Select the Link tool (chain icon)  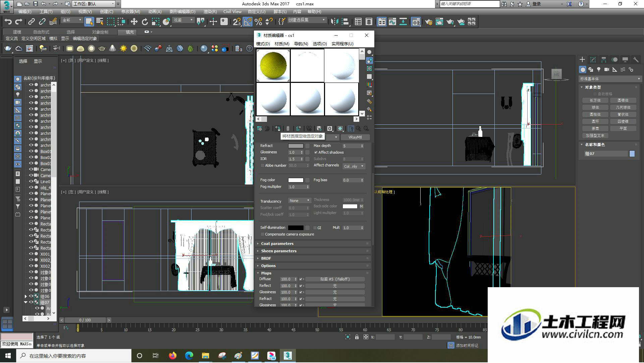click(x=32, y=22)
